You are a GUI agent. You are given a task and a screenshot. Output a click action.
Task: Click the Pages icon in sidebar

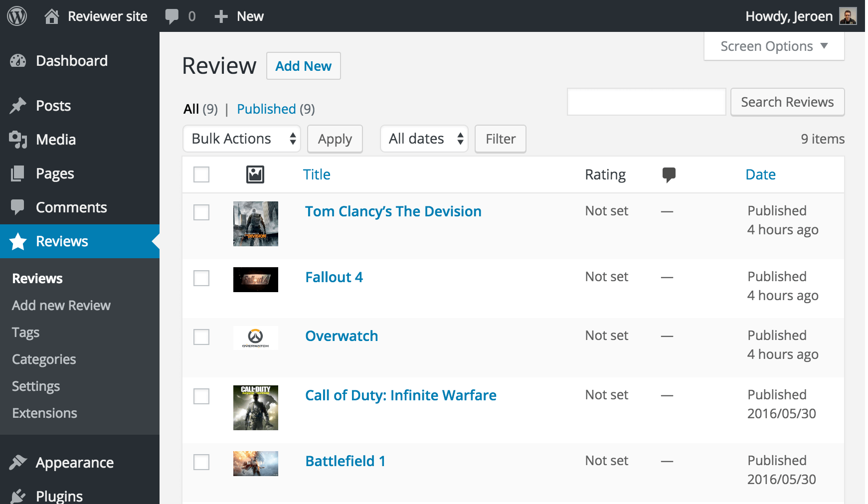[18, 173]
